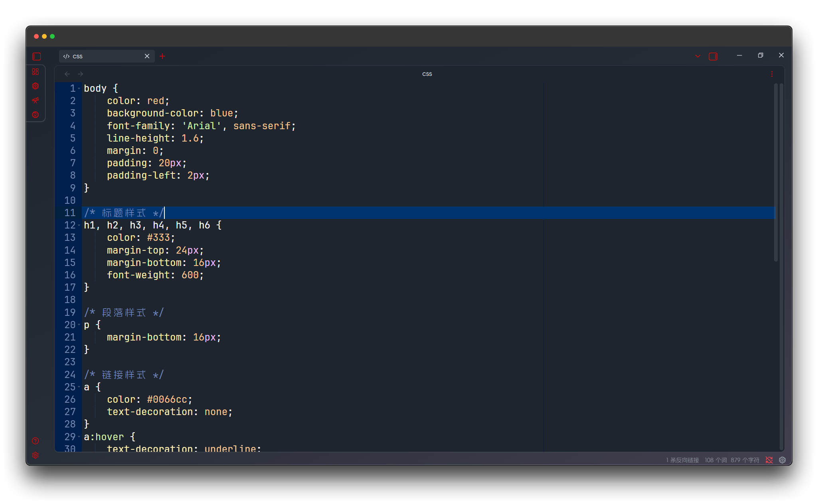
Task: Toggle the right sidebar panel
Action: pyautogui.click(x=713, y=57)
